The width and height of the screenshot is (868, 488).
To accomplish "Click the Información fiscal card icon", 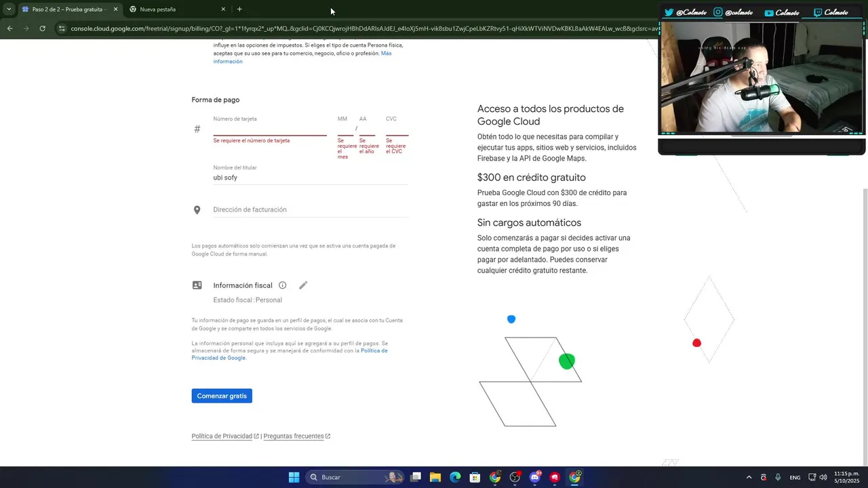I will tap(197, 285).
